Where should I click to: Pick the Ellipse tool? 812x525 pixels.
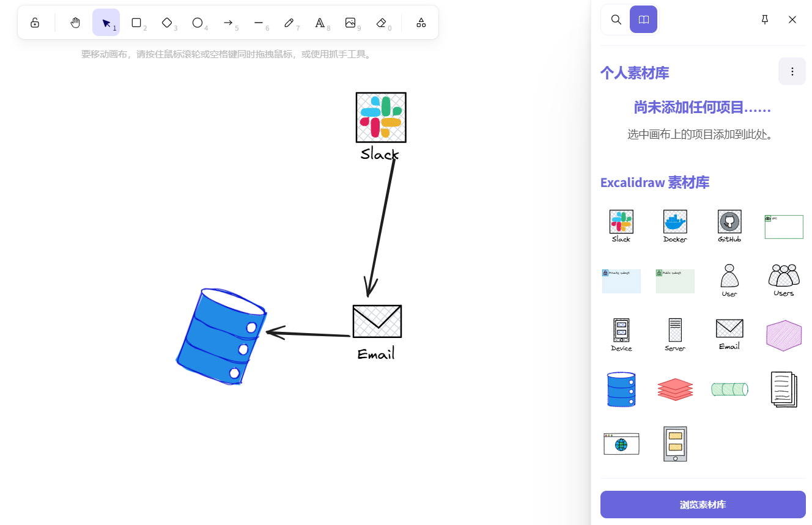coord(197,23)
